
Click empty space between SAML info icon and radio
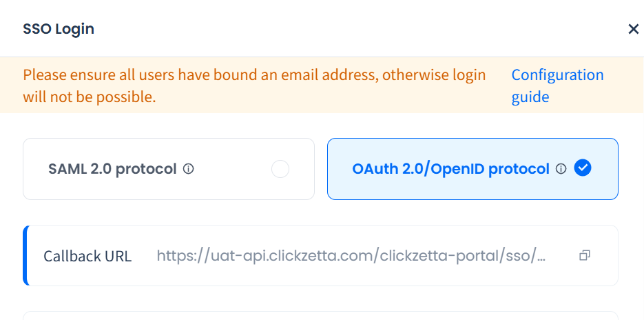pos(232,169)
